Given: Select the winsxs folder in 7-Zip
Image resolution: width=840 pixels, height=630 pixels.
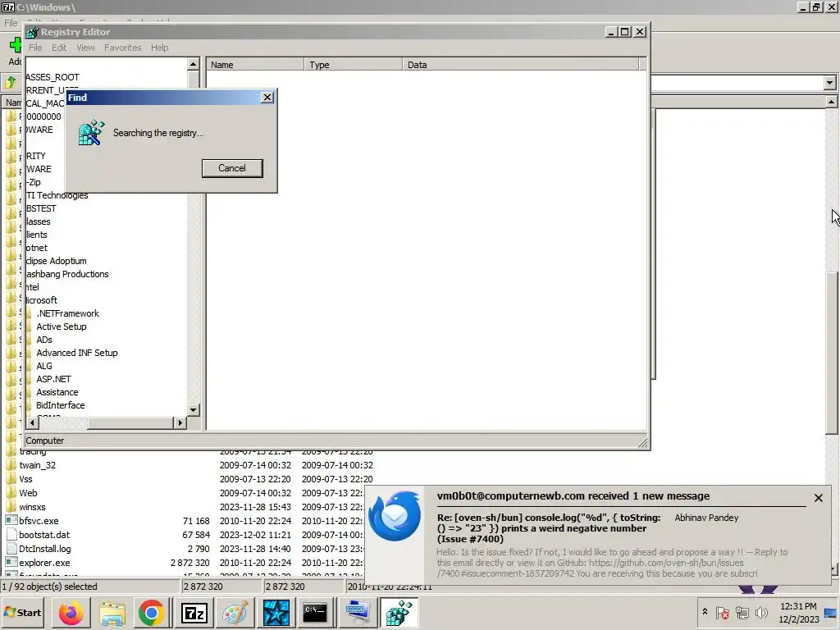Looking at the screenshot, I should click(32, 507).
